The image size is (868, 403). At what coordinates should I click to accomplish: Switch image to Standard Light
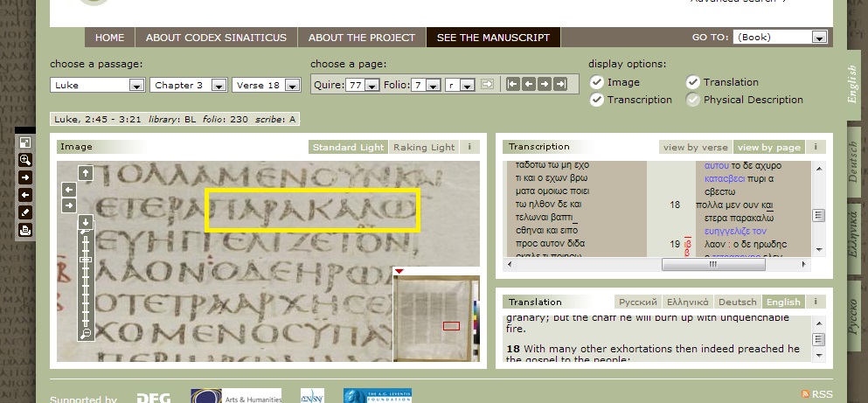[x=348, y=147]
